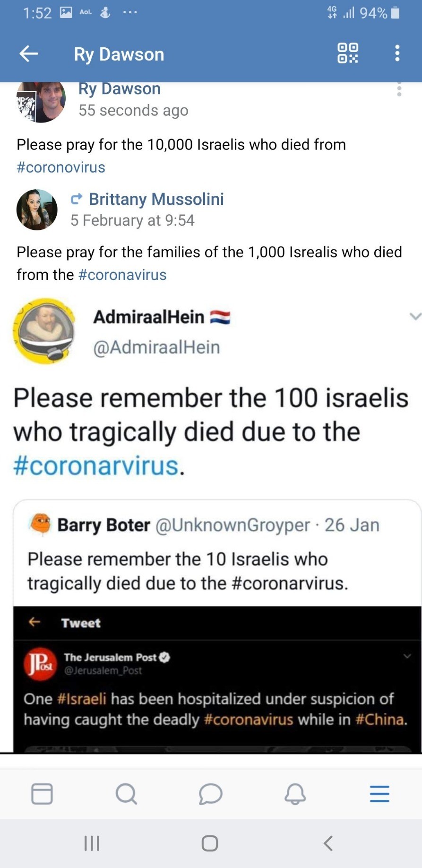Open the QR code scanner icon
Viewport: 422px width, 868px height.
[347, 53]
